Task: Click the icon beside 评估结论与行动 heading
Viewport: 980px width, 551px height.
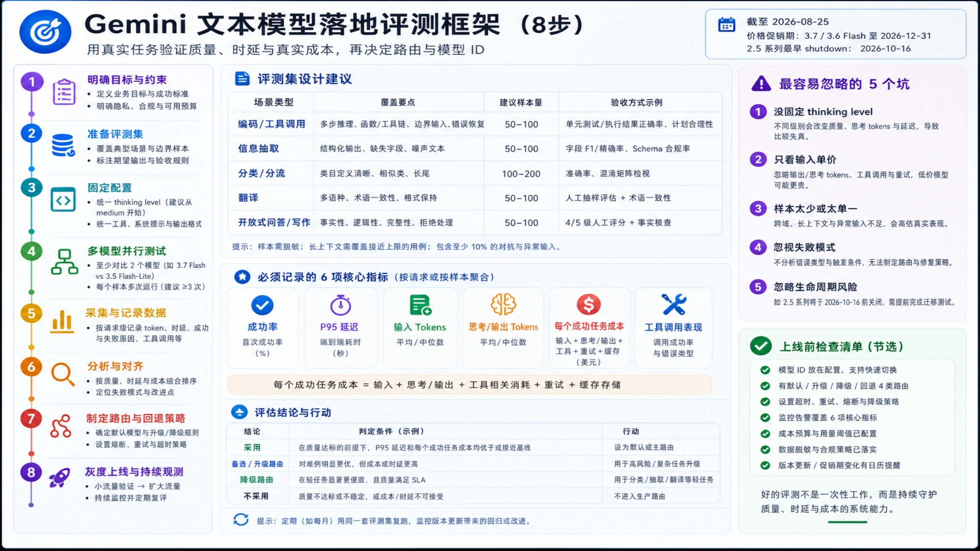Action: pos(239,412)
